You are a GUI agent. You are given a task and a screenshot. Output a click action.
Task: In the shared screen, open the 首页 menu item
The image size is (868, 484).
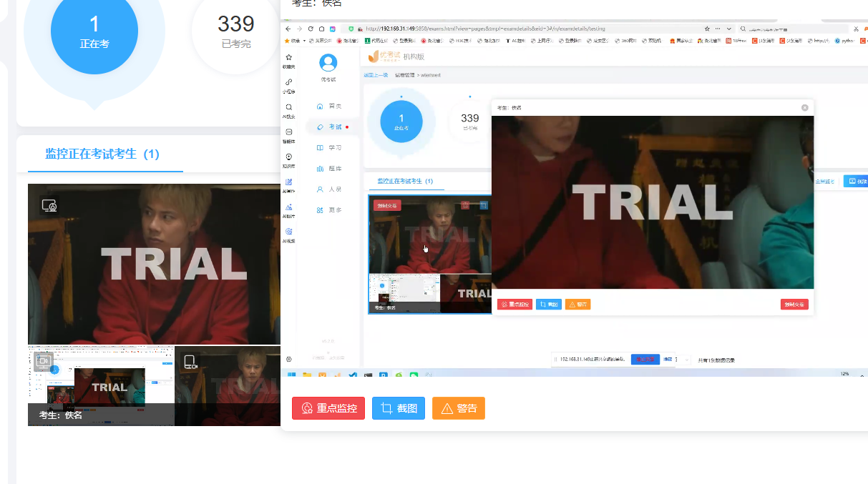click(329, 106)
